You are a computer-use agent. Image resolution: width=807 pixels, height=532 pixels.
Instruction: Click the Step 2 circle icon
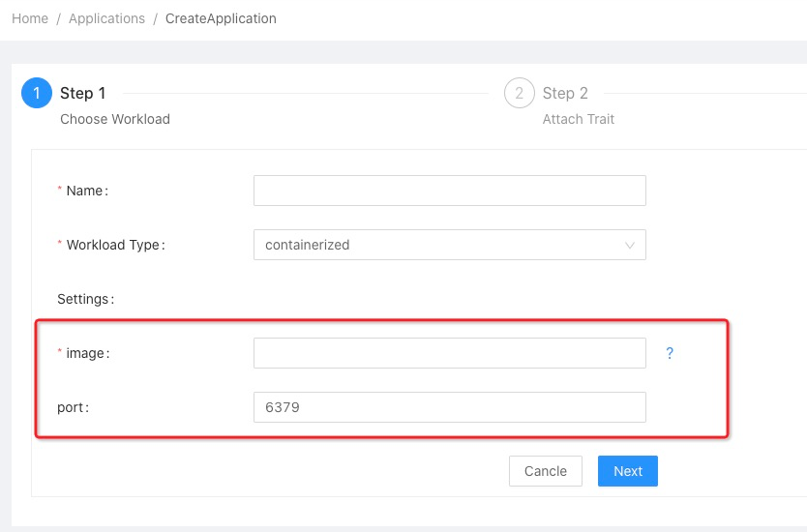(x=520, y=93)
